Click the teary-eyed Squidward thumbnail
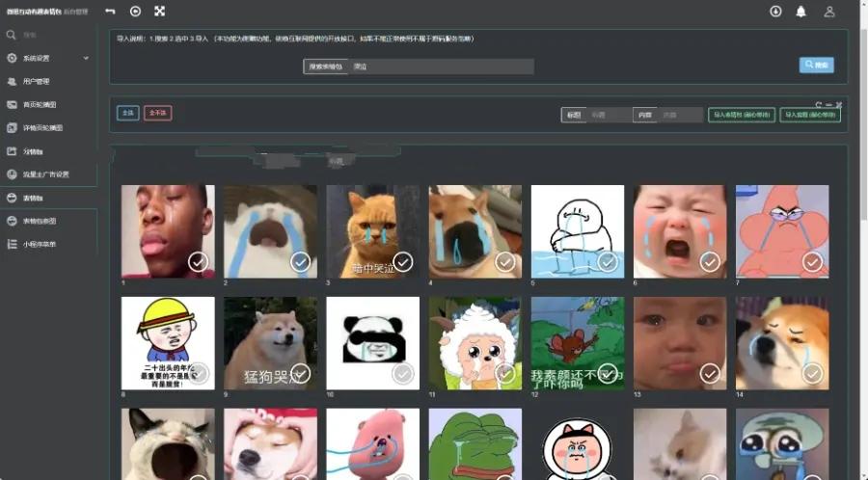This screenshot has width=868, height=480. [782, 444]
